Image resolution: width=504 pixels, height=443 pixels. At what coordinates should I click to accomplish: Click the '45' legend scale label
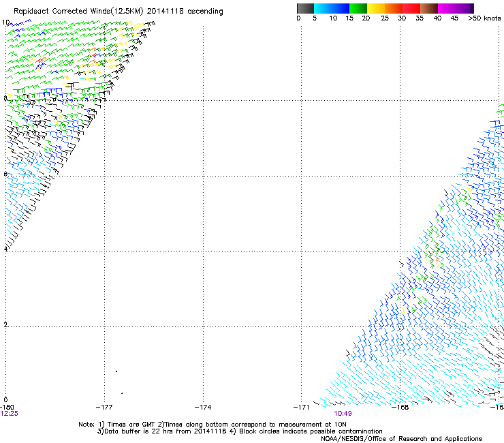click(454, 18)
